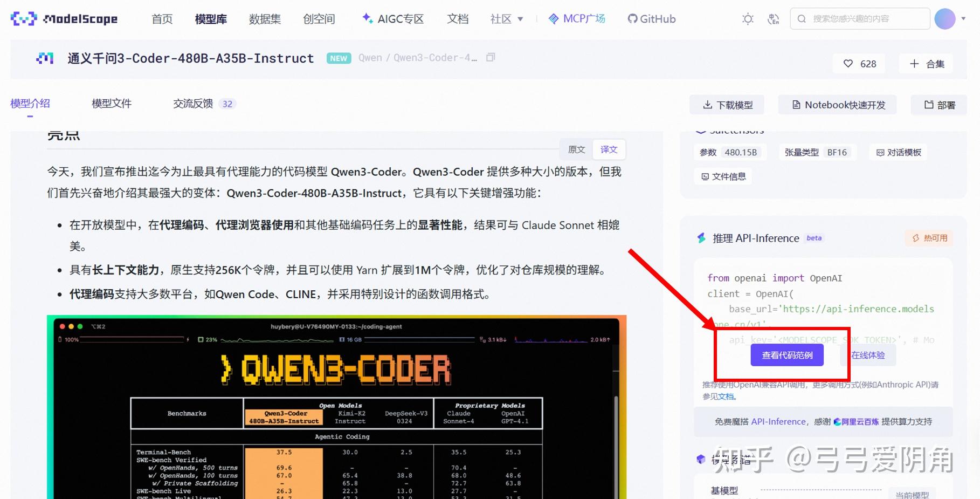
Task: Open the API-Inference link in footer note
Action: pyautogui.click(x=778, y=421)
